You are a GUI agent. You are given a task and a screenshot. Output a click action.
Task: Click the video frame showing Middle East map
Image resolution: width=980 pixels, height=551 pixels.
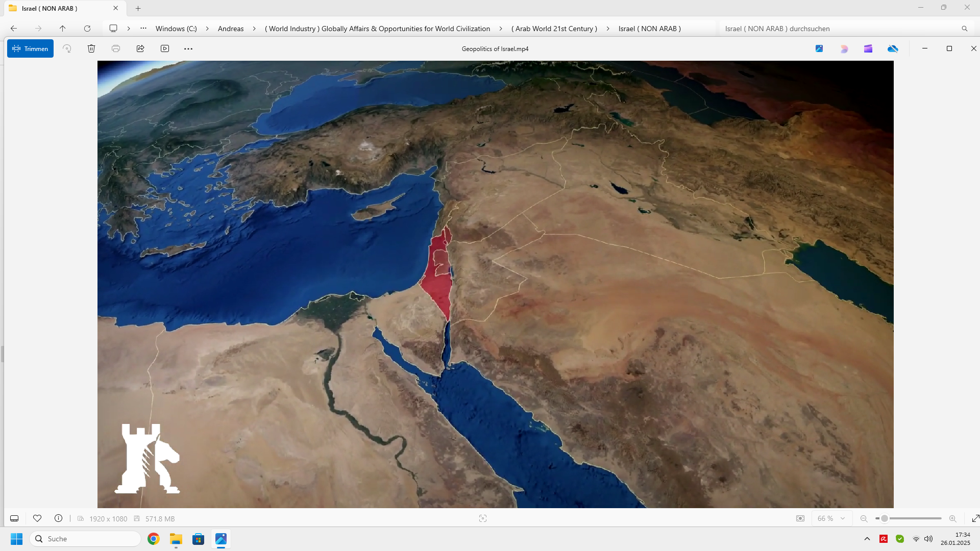click(495, 284)
